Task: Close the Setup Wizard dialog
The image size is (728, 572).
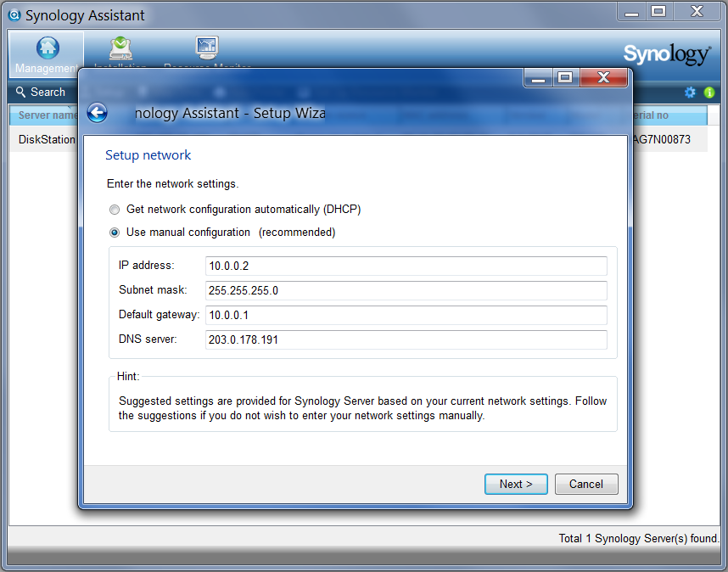Action: (x=603, y=77)
